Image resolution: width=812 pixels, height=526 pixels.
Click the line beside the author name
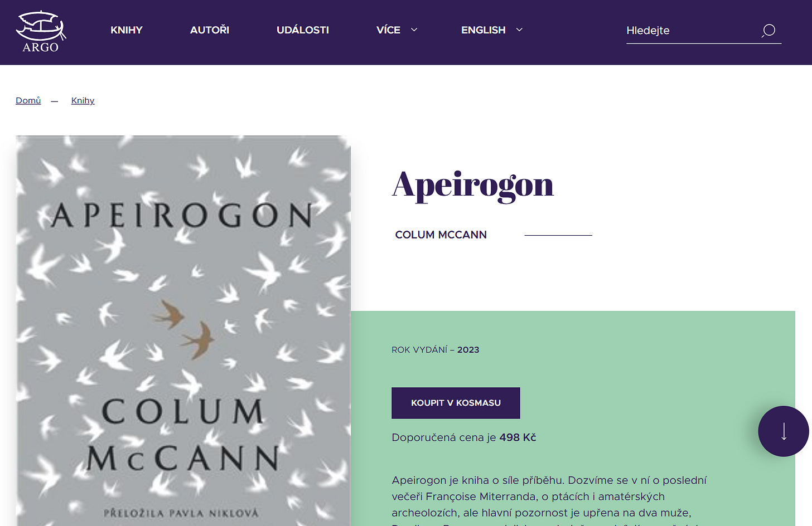[x=558, y=235]
